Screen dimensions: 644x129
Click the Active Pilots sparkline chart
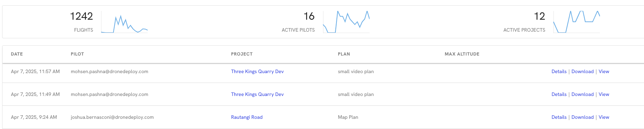tap(346, 22)
